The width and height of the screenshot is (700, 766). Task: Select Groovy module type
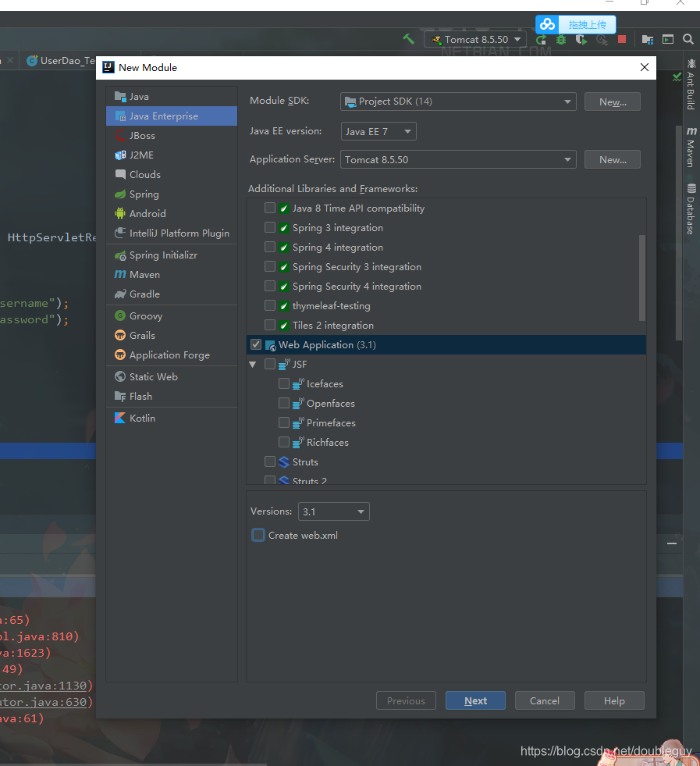(x=172, y=316)
